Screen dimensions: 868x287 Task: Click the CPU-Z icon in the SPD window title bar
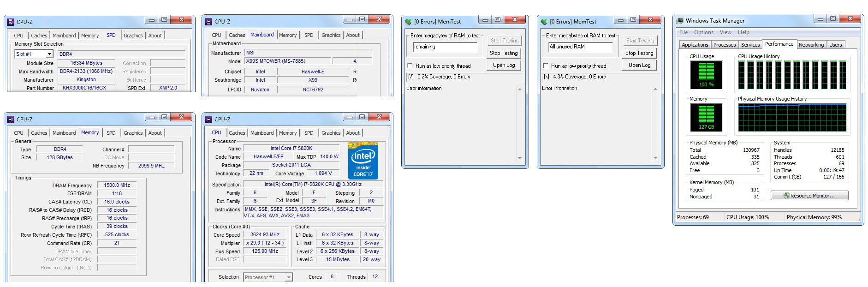tap(11, 22)
